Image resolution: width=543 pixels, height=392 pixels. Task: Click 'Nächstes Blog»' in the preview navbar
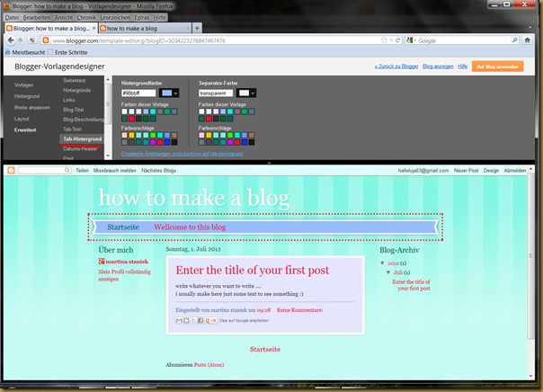tap(158, 170)
